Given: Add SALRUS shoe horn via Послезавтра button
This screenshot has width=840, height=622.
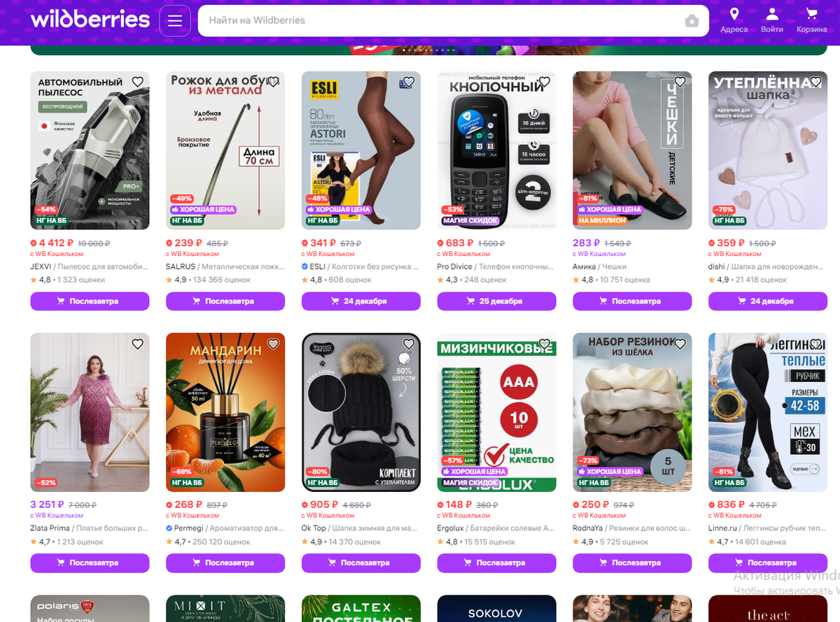Looking at the screenshot, I should pyautogui.click(x=225, y=302).
